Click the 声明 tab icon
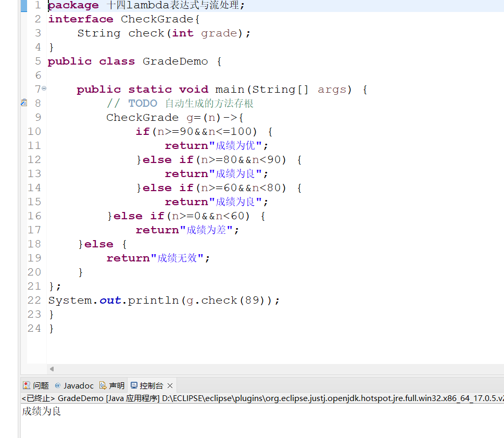 [x=103, y=385]
